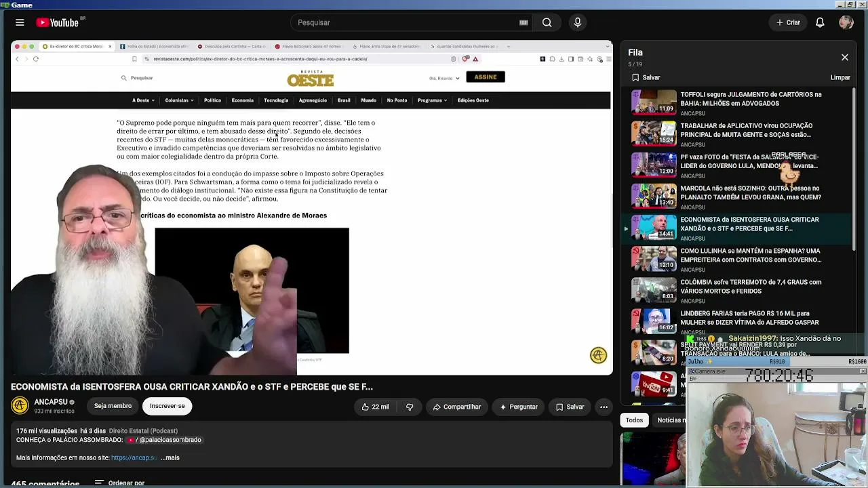
Task: Click the video player to pause
Action: point(312,207)
